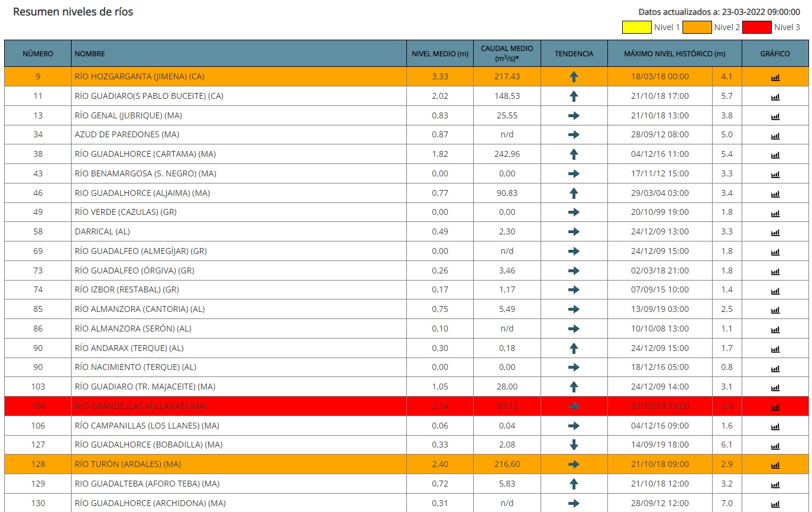Select the AZUD DE PAREDONES (MA) name
The height and width of the screenshot is (512, 812).
pyautogui.click(x=127, y=134)
